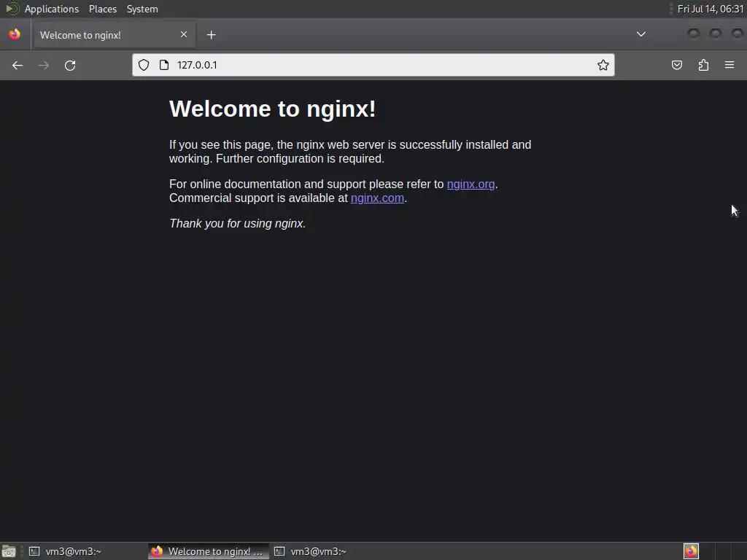Follow the nginx.org link

pyautogui.click(x=471, y=184)
